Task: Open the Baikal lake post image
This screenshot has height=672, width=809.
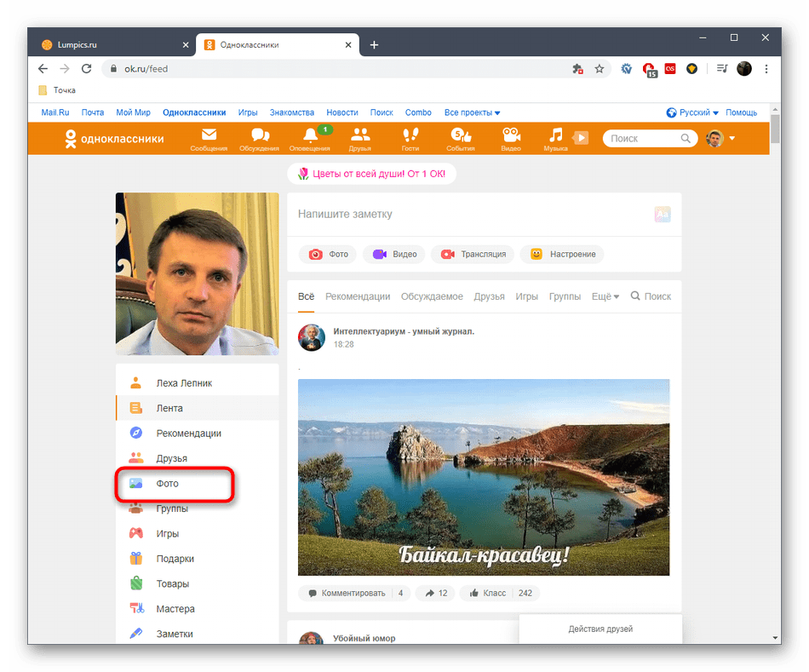Action: point(484,477)
